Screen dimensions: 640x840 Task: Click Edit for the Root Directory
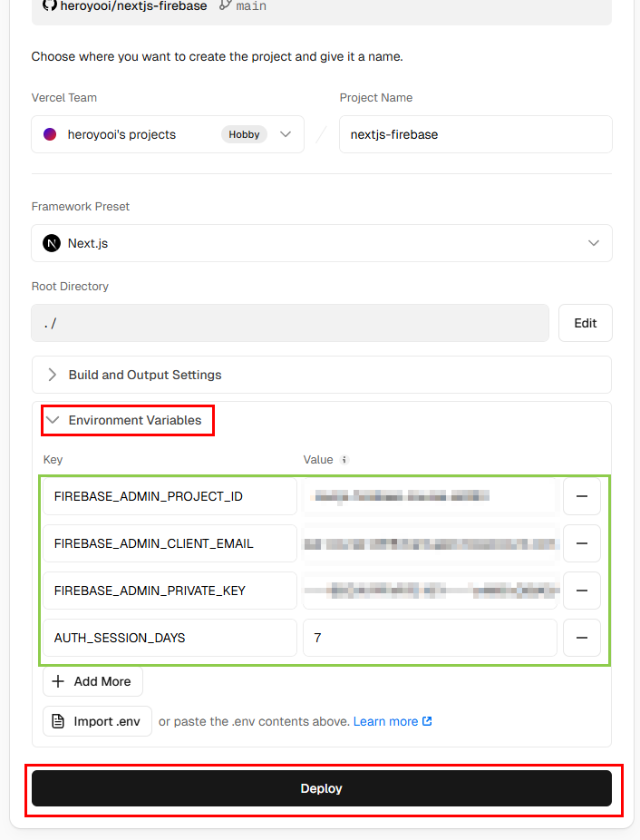coord(586,323)
